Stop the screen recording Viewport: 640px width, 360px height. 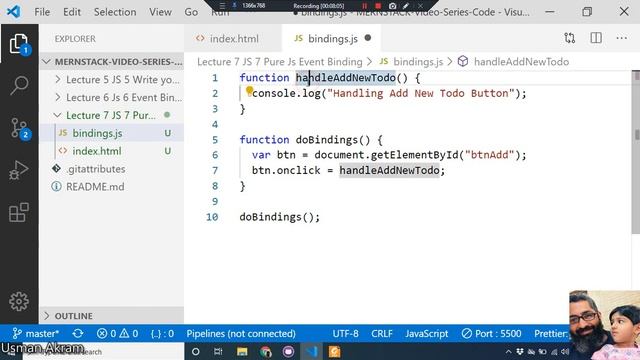[378, 6]
